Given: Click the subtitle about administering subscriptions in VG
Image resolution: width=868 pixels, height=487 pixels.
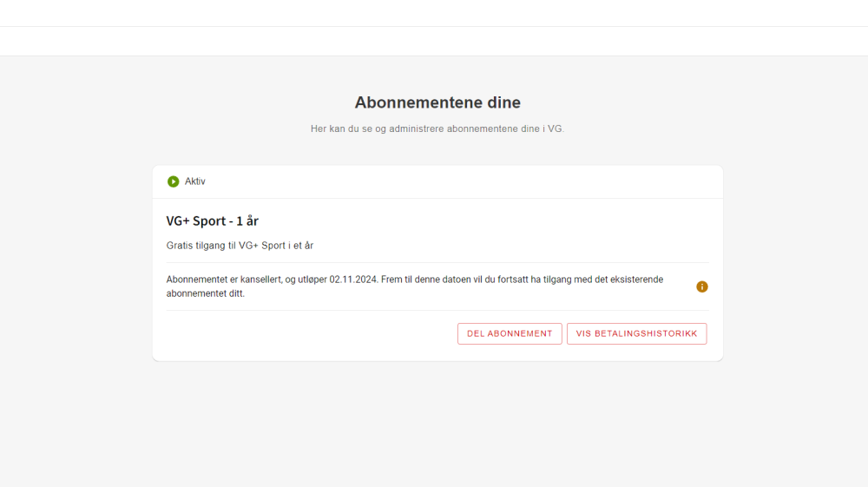Looking at the screenshot, I should point(437,128).
